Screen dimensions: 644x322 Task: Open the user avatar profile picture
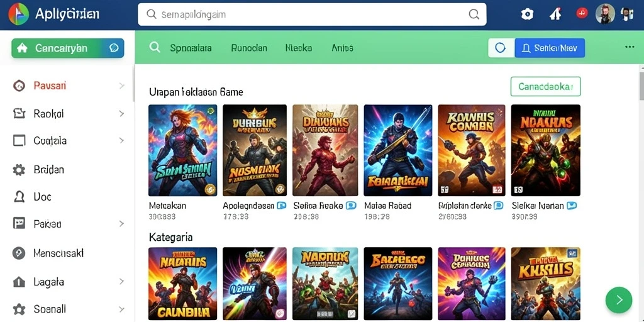(605, 14)
